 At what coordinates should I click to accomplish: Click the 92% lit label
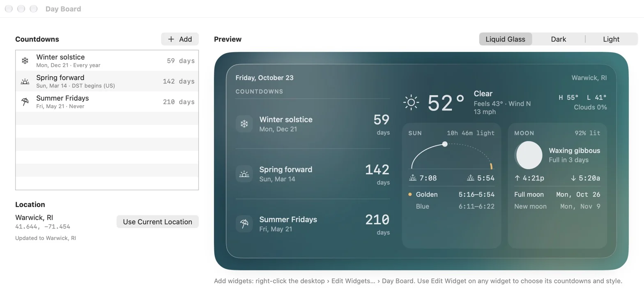coord(587,133)
